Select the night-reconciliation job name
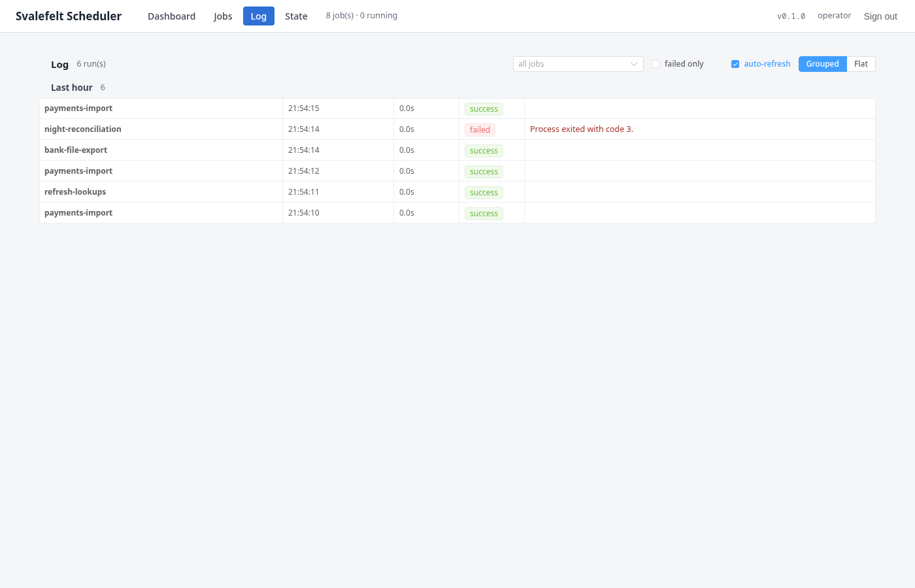Image resolution: width=915 pixels, height=588 pixels. click(83, 129)
